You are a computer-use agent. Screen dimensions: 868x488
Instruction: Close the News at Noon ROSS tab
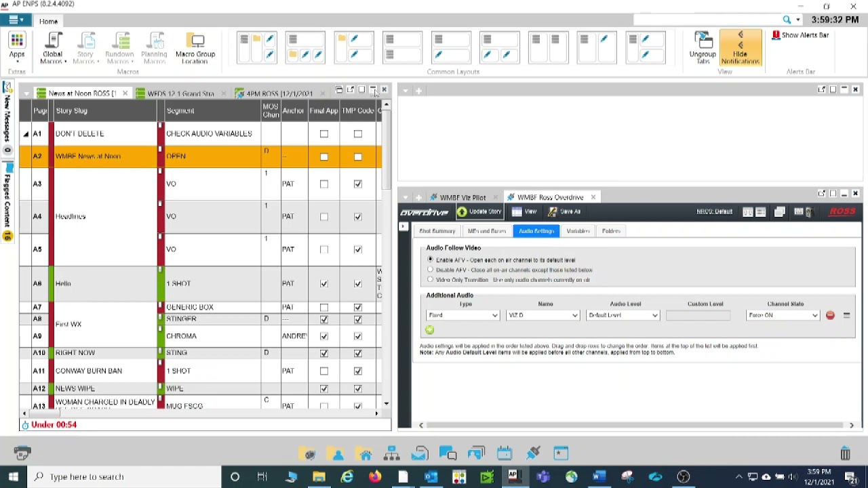point(125,94)
